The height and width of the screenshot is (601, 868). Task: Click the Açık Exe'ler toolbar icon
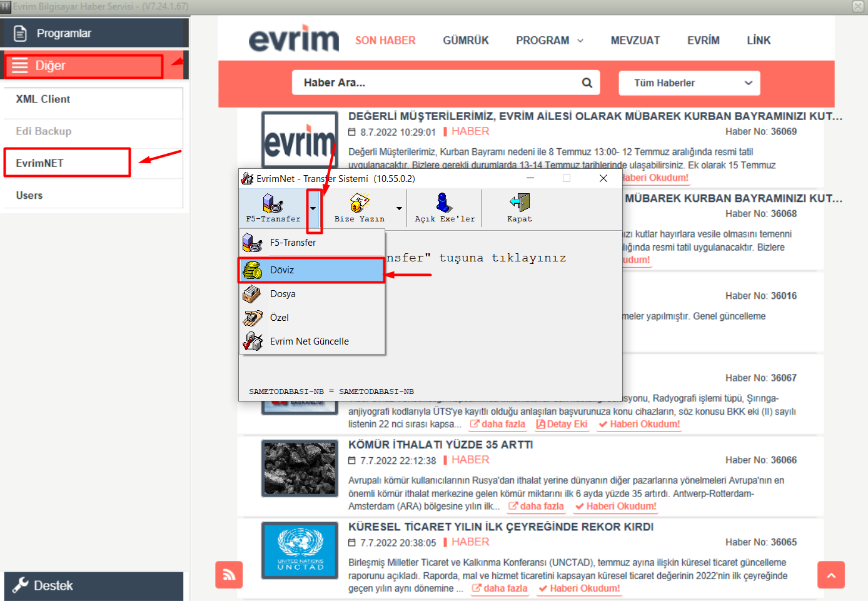pos(445,208)
